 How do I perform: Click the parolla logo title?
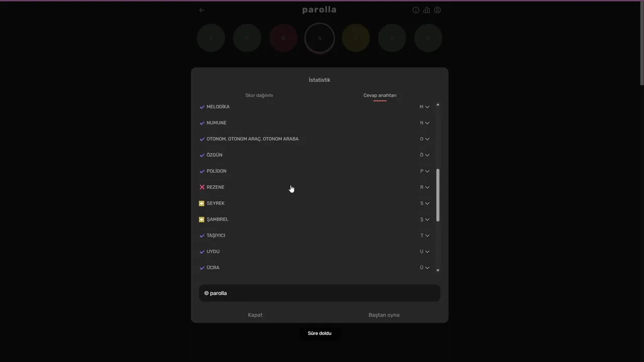point(319,10)
